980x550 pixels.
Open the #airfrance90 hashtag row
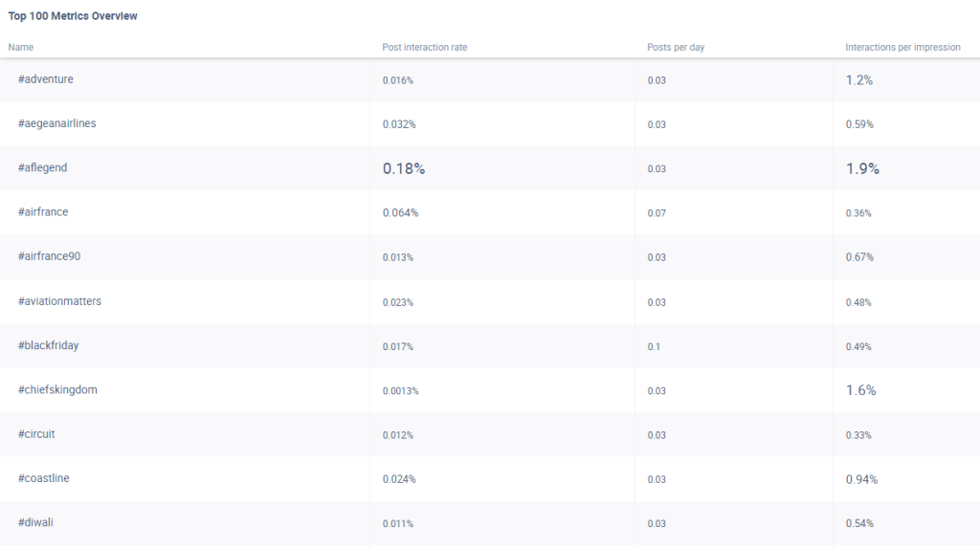[x=49, y=256]
